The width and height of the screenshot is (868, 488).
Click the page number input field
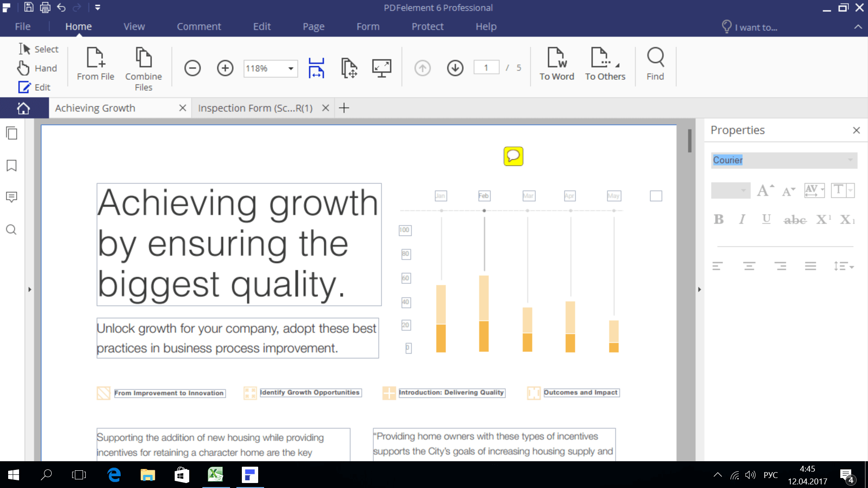pos(486,67)
